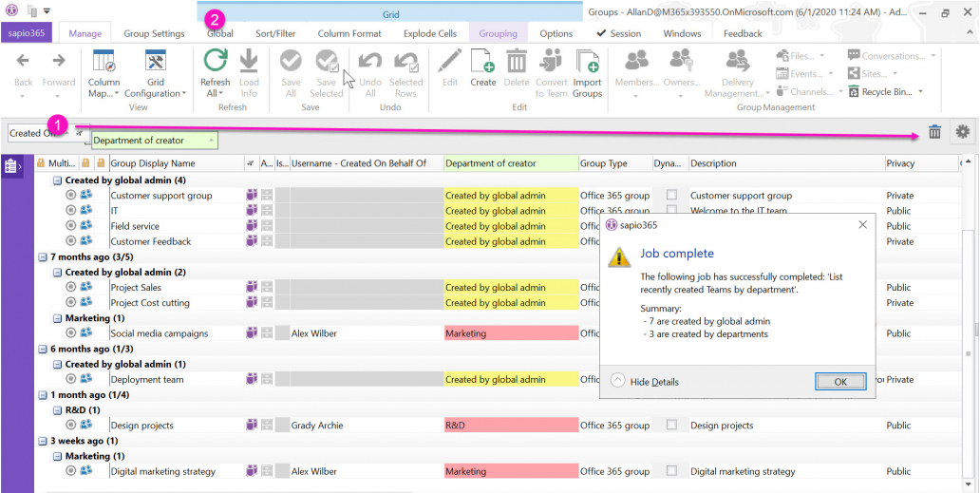Click the Undo All icon

pyautogui.click(x=370, y=61)
